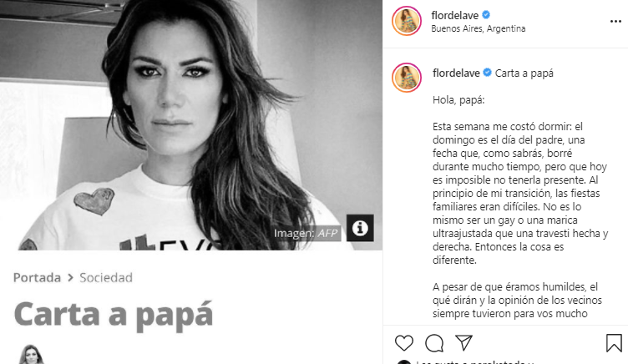Open comments with the speech bubble icon
Viewport: 628px width, 364px height.
click(x=434, y=343)
